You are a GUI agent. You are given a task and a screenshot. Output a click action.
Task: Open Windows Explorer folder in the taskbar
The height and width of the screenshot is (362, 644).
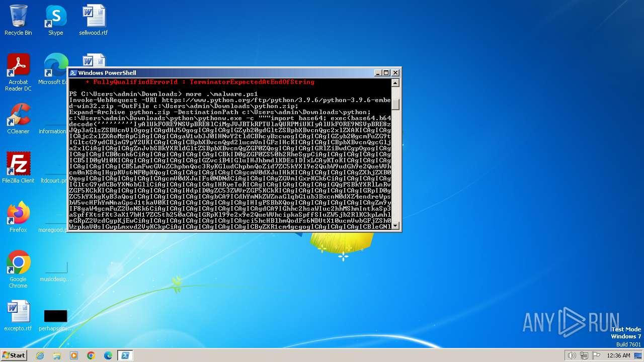click(57, 355)
